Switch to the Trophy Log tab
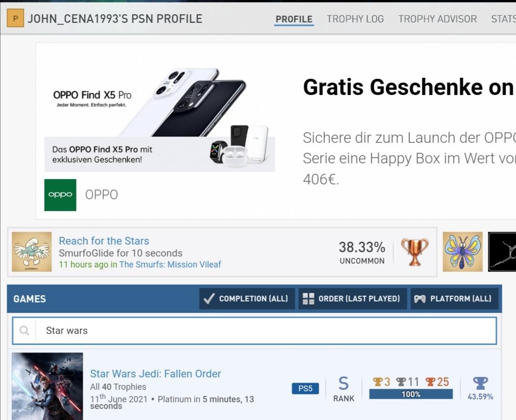516x420 pixels. (x=355, y=19)
